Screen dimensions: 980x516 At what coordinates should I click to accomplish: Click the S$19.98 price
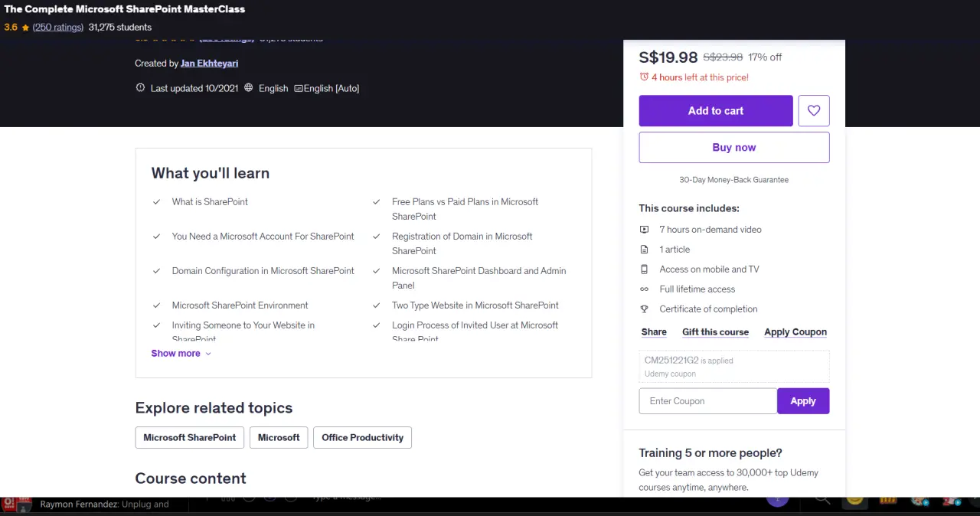coord(668,57)
